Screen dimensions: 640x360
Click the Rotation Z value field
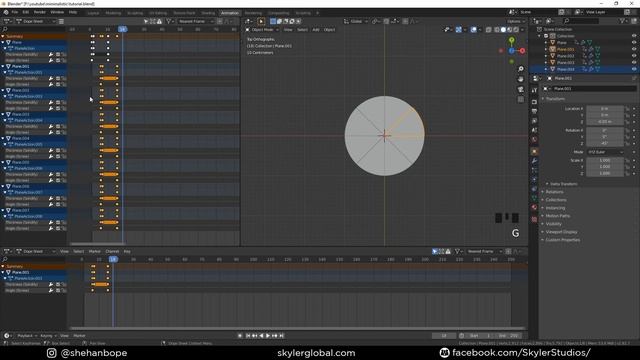605,143
